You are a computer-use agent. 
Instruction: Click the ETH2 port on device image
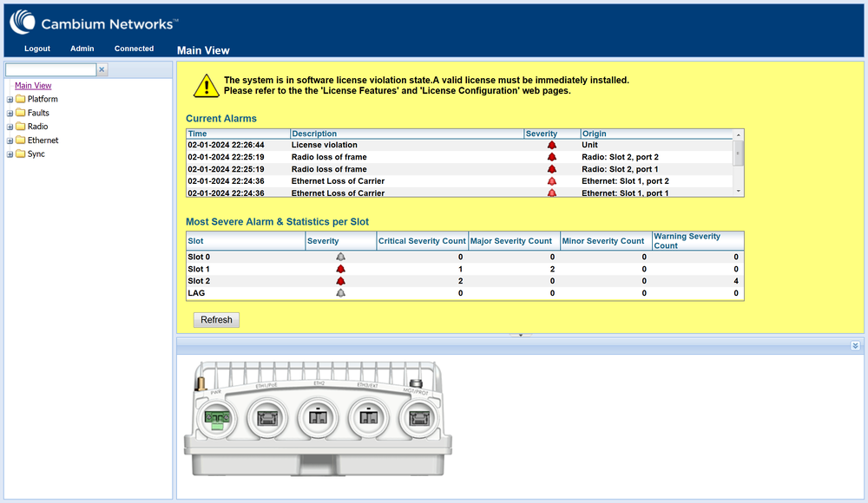[317, 415]
